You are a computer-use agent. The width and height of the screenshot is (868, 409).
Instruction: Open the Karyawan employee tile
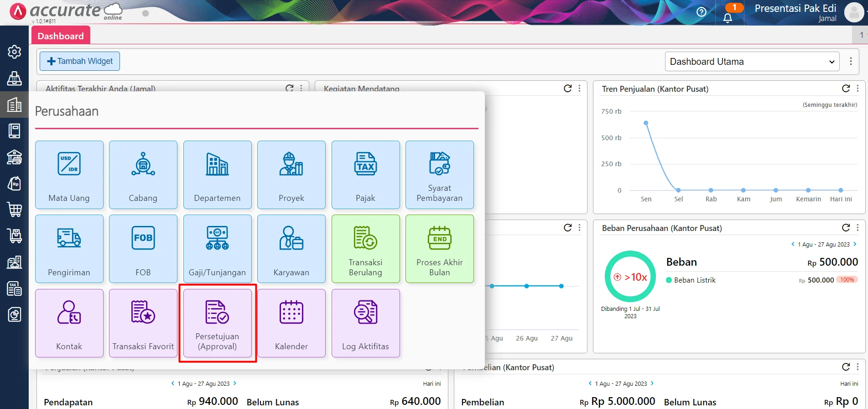[x=291, y=249]
